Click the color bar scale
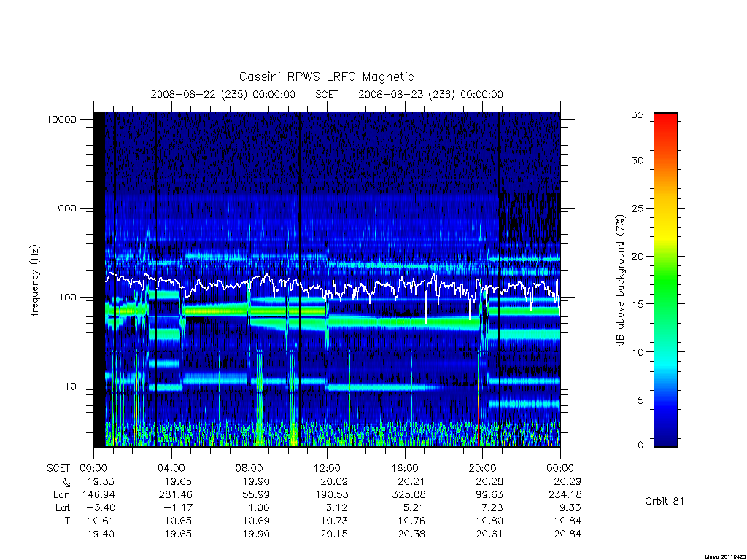The image size is (747, 560). click(665, 280)
